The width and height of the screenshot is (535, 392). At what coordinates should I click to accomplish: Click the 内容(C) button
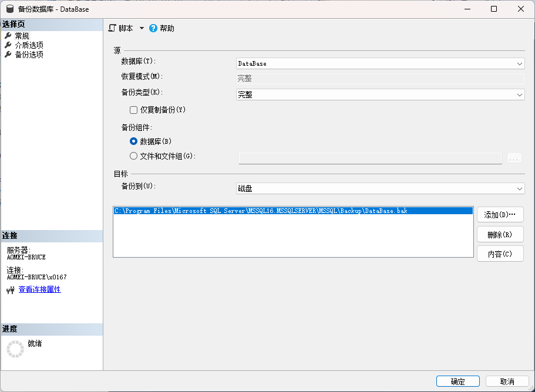coord(500,254)
